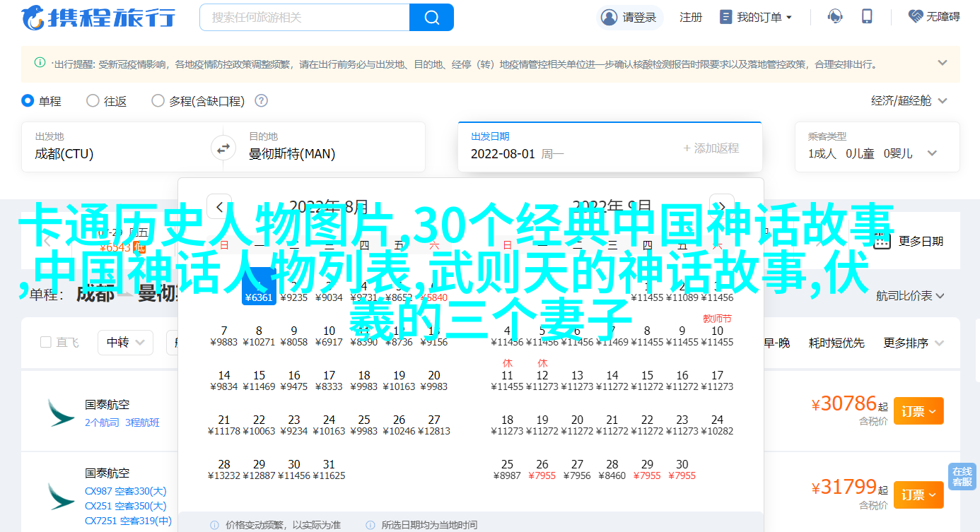Open the mobile phone app icon

click(868, 16)
